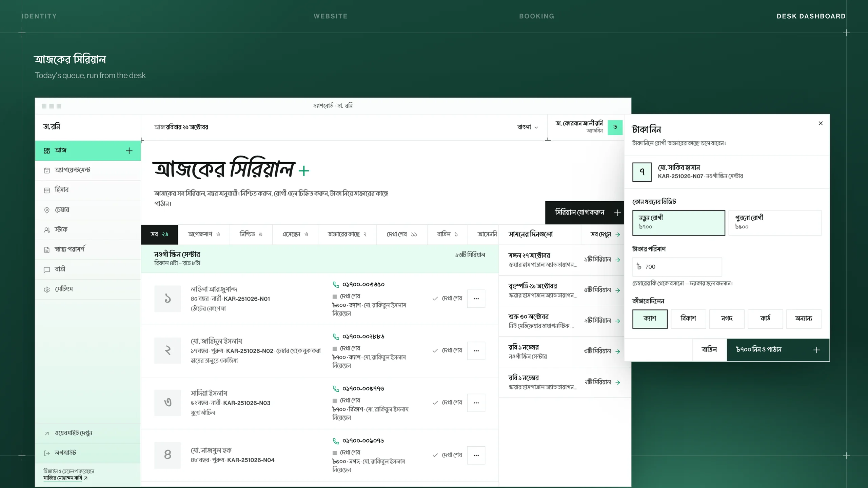Open বার্তা message icon in sidebar
Viewport: 868px width, 488px height.
click(x=47, y=269)
